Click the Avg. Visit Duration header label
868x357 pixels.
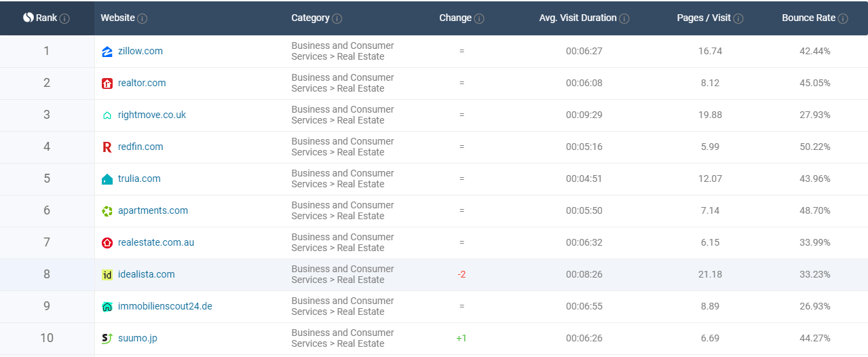578,18
